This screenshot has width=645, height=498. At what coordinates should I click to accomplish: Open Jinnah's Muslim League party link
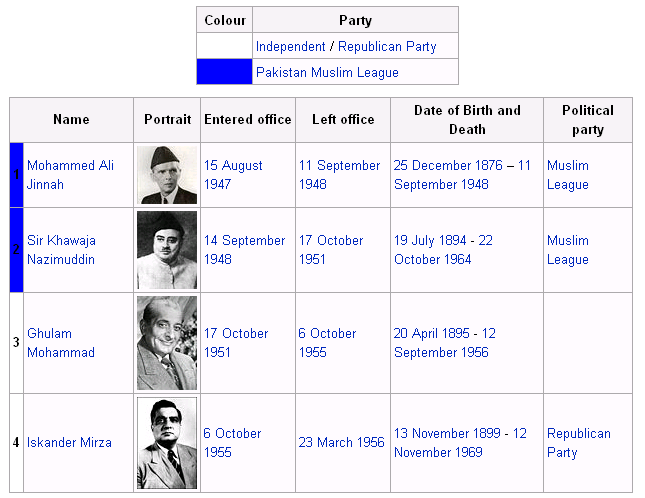pos(568,175)
